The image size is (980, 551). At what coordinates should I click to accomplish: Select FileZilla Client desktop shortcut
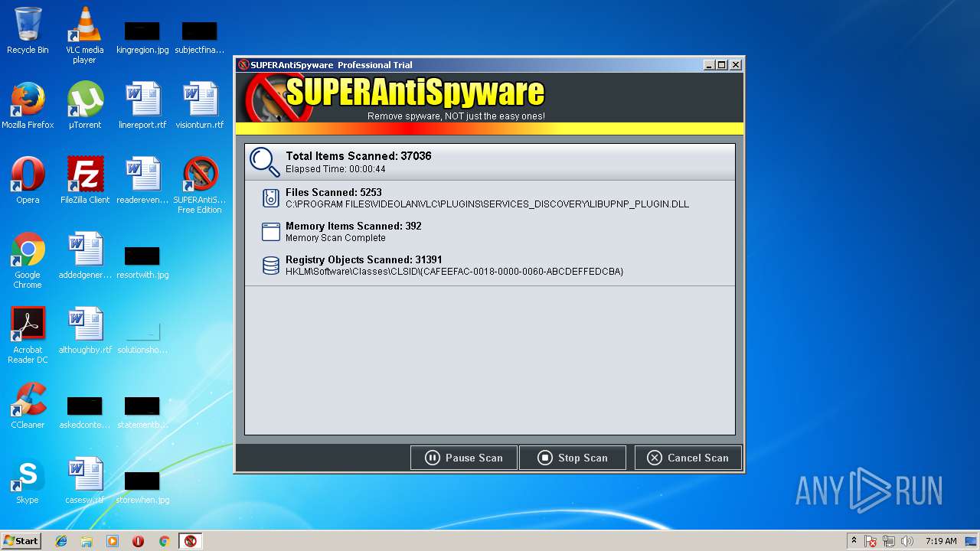(x=84, y=180)
